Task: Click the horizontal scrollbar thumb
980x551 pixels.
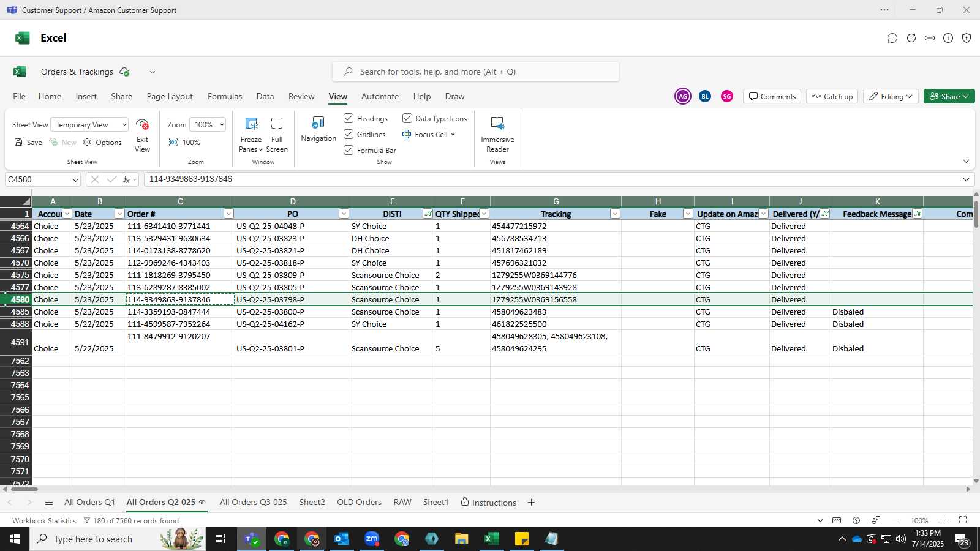Action: point(24,489)
